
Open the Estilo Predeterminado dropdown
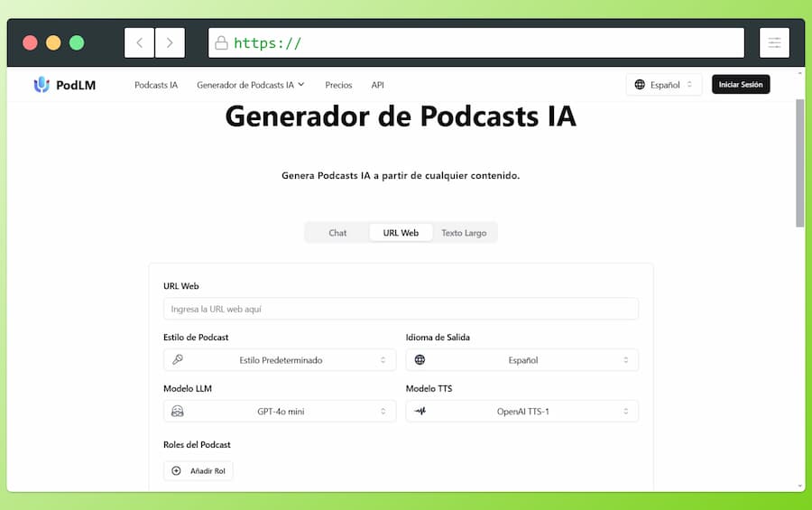pyautogui.click(x=280, y=360)
